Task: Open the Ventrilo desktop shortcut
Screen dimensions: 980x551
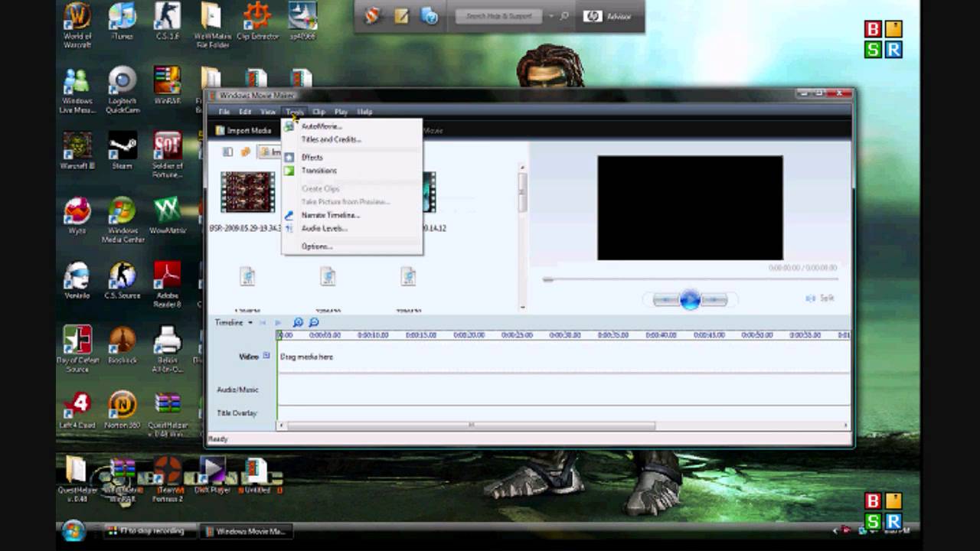Action: click(77, 281)
